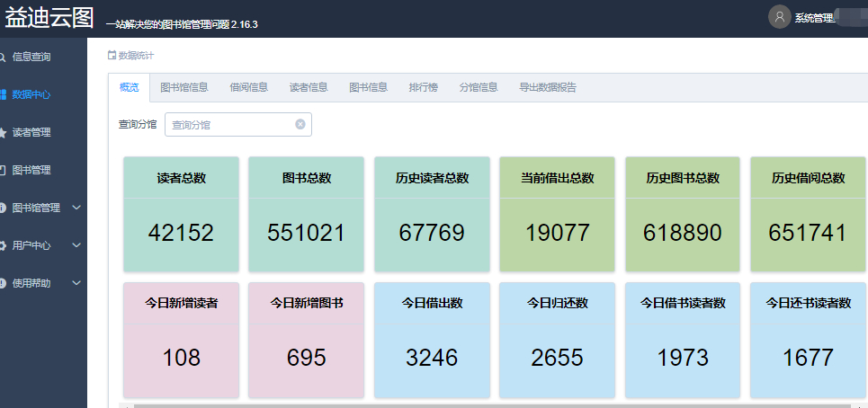Click the gear icon for 用户中心
The height and width of the screenshot is (408, 868).
pyautogui.click(x=3, y=245)
